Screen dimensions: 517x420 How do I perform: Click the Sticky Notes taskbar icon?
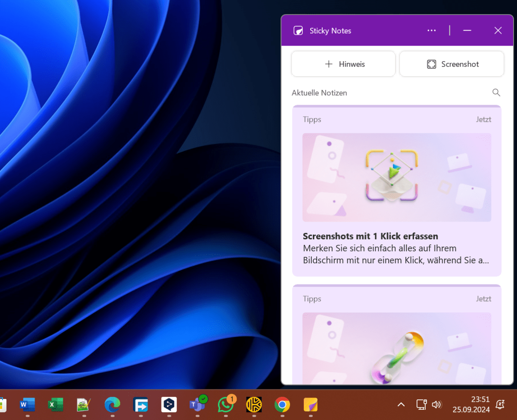coord(311,405)
